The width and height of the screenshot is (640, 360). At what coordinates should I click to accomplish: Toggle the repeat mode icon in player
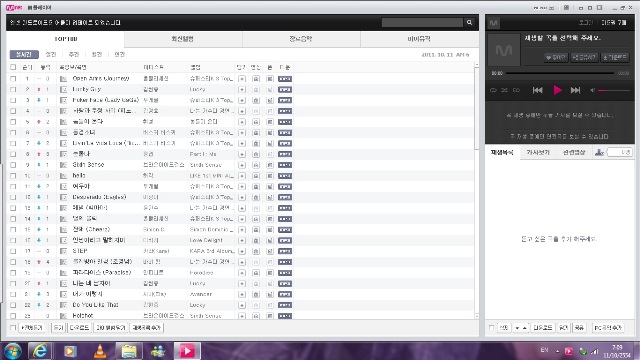493,90
